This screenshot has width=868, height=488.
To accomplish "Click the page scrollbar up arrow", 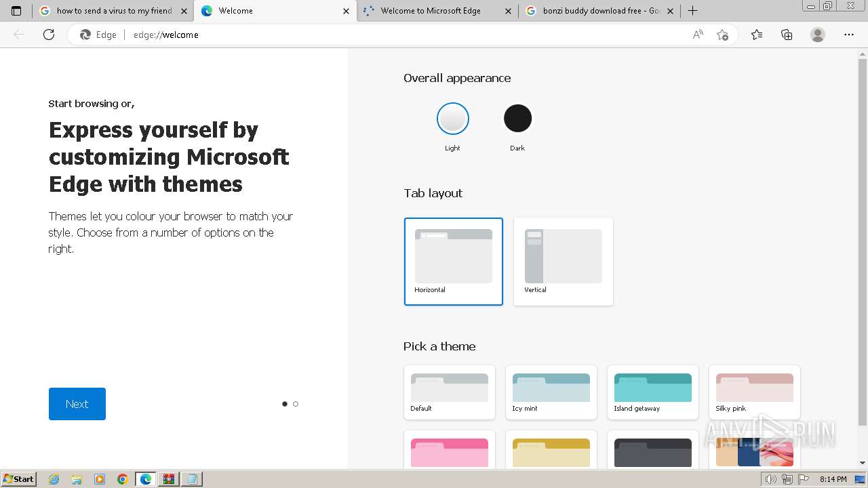I will tap(863, 53).
